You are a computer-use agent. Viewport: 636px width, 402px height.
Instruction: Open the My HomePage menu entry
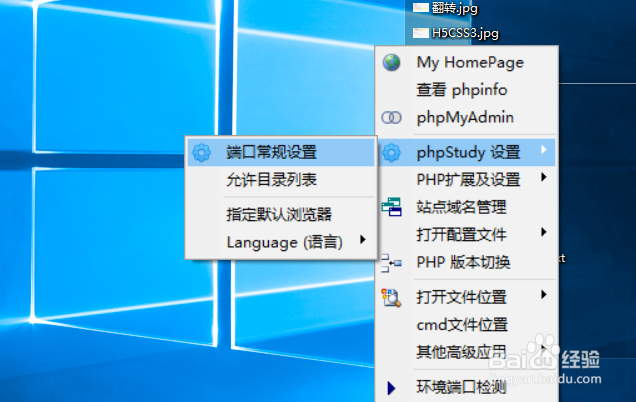click(x=466, y=62)
